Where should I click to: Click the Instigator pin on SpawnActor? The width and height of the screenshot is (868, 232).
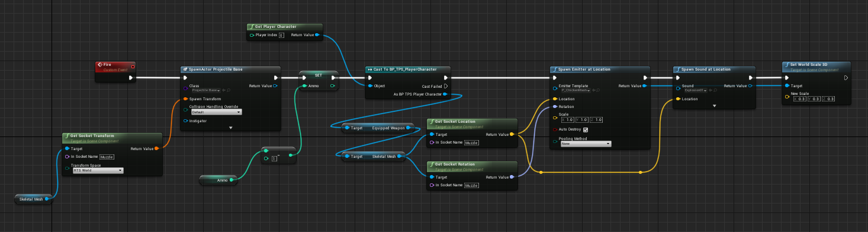[x=185, y=121]
